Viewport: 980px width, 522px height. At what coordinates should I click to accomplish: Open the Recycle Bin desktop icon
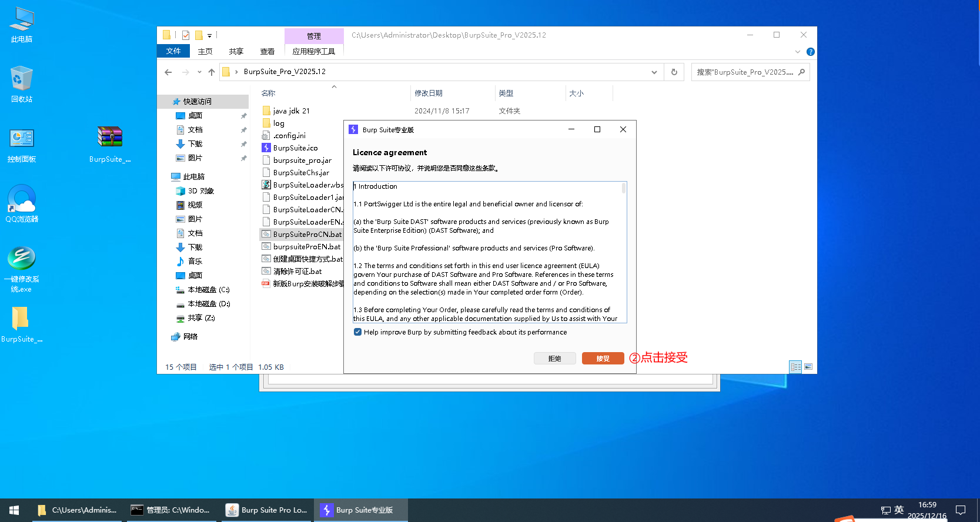tap(22, 83)
